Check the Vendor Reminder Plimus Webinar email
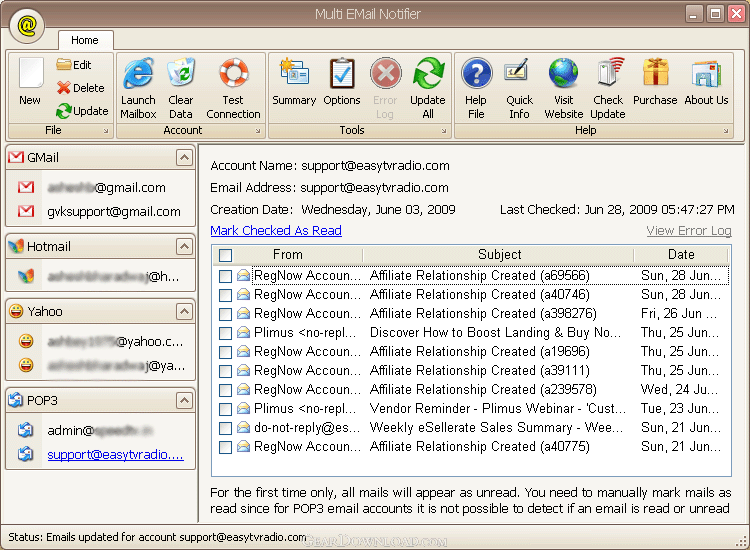Screen dimensions: 750x550 (x=225, y=409)
